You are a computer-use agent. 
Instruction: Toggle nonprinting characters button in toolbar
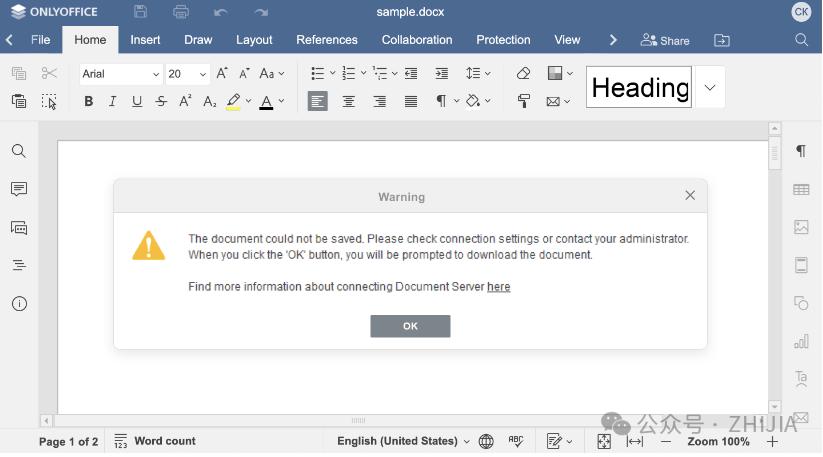(x=441, y=101)
